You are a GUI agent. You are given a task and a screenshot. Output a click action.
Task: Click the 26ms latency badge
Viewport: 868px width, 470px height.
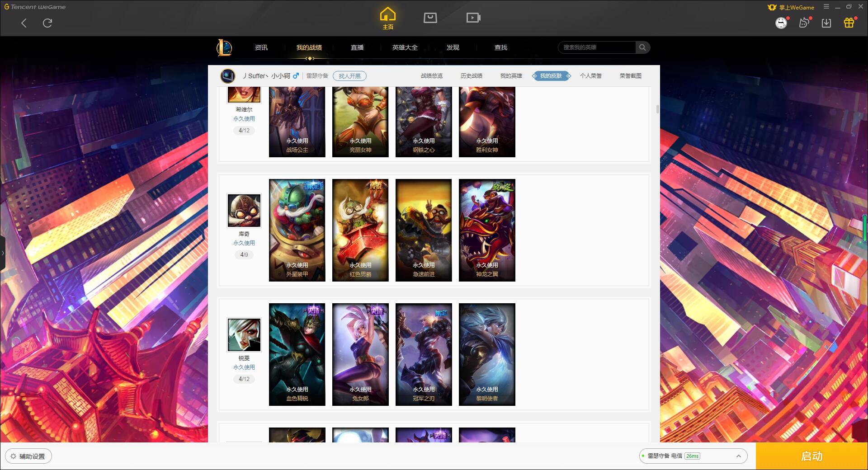692,456
